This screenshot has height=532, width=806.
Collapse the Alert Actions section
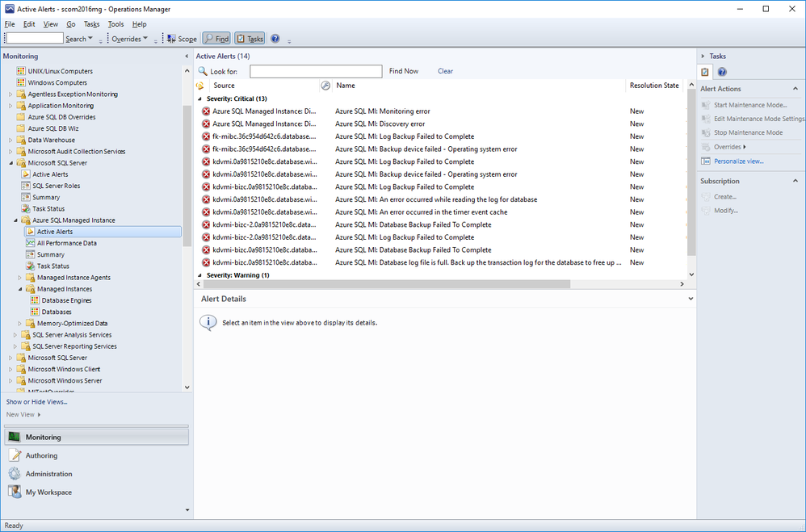[796, 89]
